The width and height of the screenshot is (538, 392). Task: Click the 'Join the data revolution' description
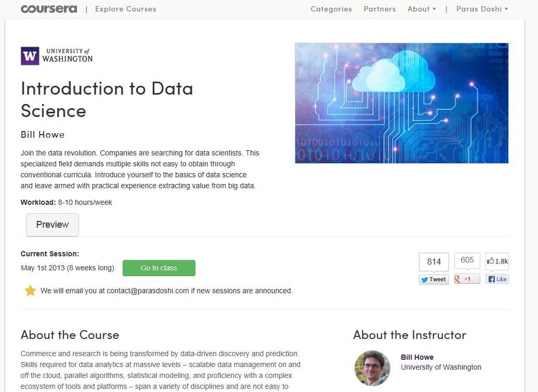click(140, 169)
